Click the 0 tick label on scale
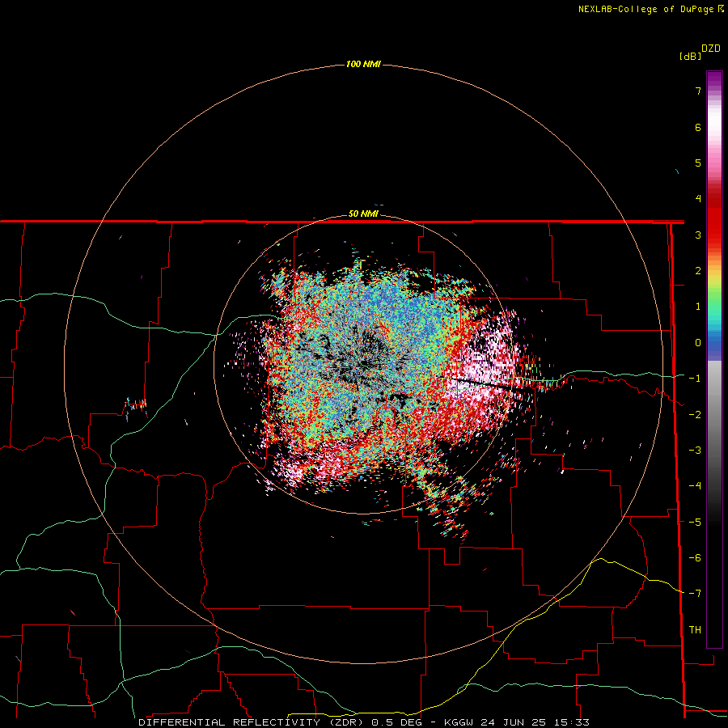The width and height of the screenshot is (728, 728). tap(698, 343)
